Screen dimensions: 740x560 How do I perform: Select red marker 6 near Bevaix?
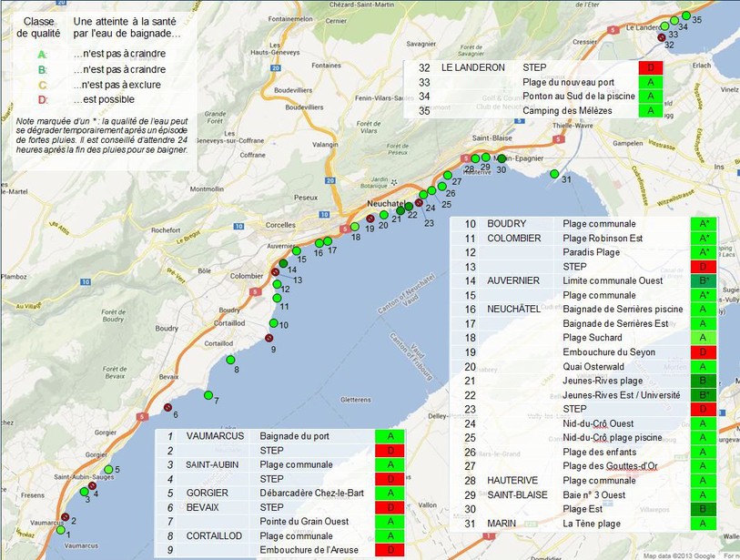pyautogui.click(x=167, y=408)
